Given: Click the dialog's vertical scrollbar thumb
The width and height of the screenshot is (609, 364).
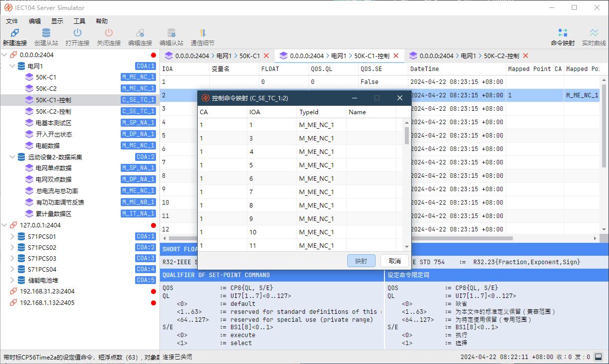Looking at the screenshot, I should pyautogui.click(x=407, y=135).
